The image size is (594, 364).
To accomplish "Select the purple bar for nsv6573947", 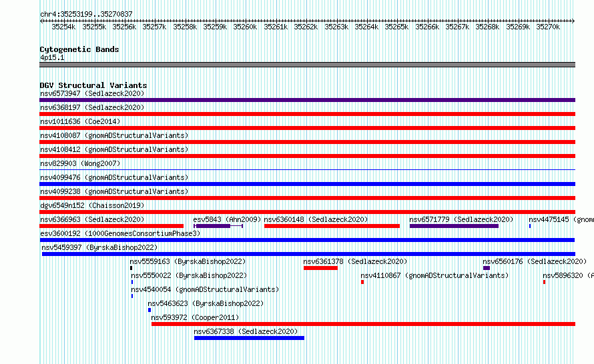I will (x=307, y=100).
